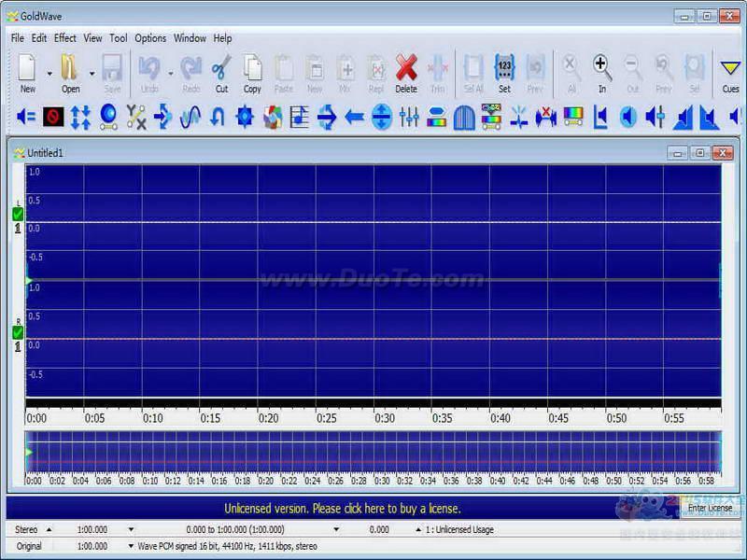747x560 pixels.
Task: Click the overview waveform navigation bar
Action: pyautogui.click(x=373, y=452)
